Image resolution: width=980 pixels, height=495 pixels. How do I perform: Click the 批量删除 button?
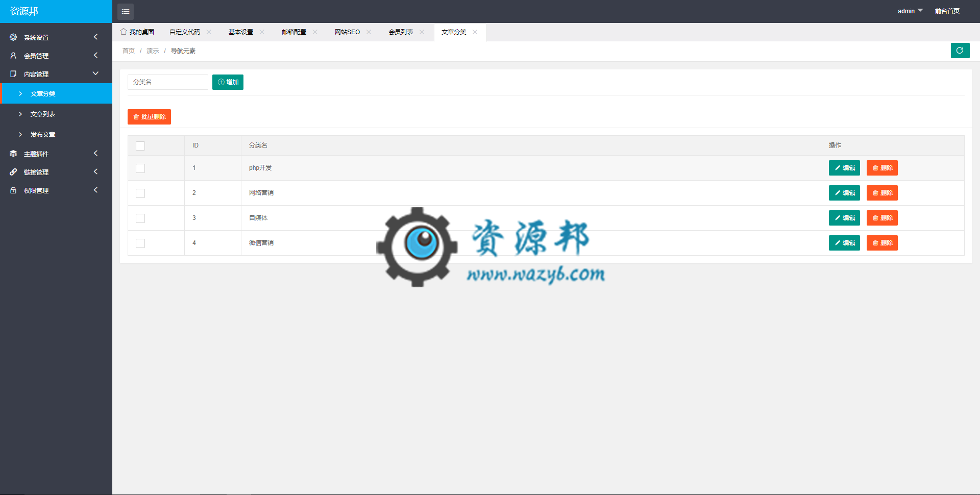[x=149, y=117]
